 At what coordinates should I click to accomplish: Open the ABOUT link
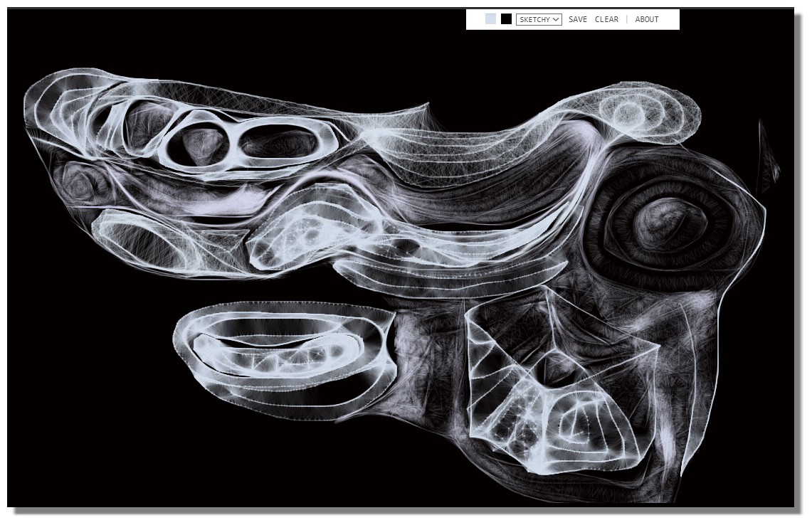tap(647, 19)
